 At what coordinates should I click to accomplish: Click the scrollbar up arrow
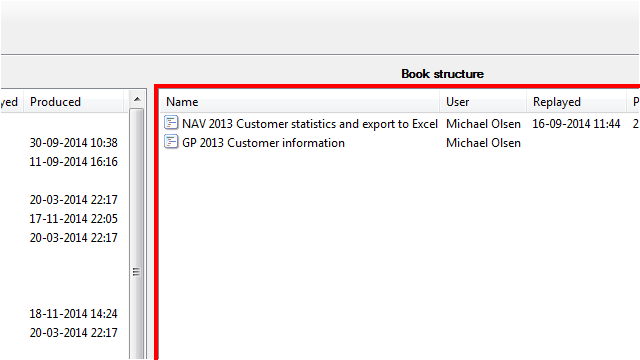pos(137,99)
